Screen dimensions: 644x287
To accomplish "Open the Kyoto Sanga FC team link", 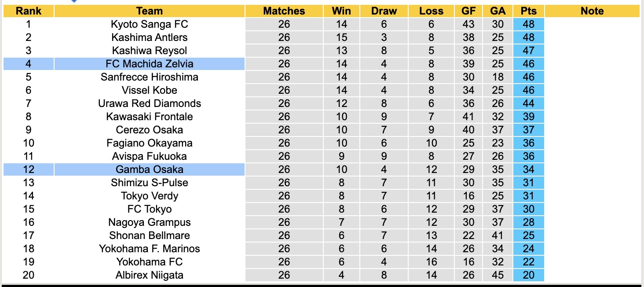I will (x=149, y=24).
